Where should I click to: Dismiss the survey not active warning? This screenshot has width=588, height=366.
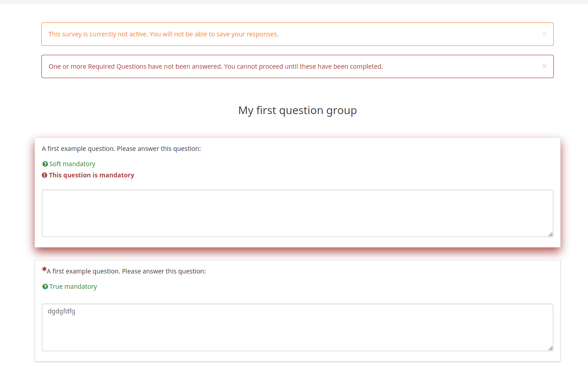point(544,34)
